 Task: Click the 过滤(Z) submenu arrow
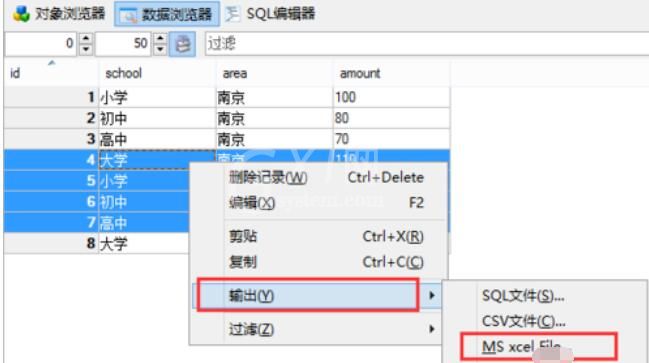coord(432,329)
